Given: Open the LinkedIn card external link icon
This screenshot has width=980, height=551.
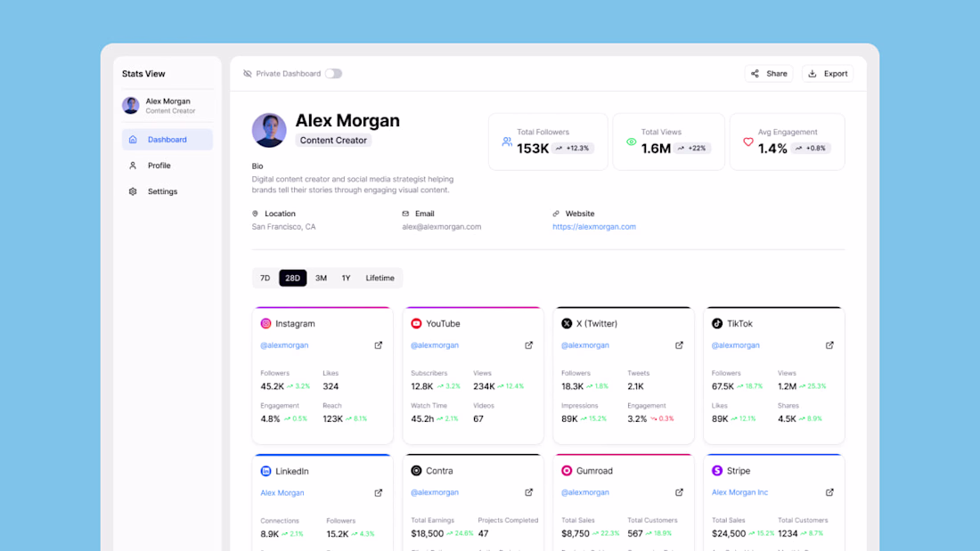Looking at the screenshot, I should pos(378,493).
